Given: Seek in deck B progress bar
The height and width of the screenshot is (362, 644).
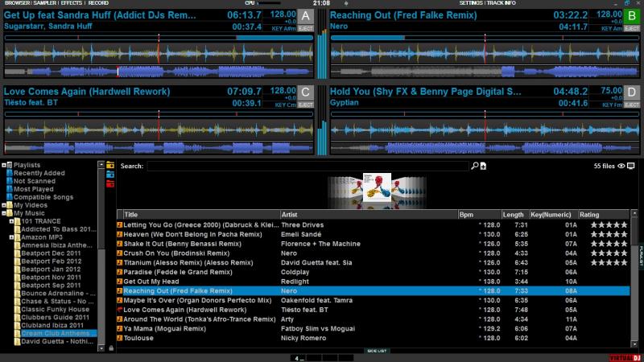Looking at the screenshot, I should [x=485, y=38].
